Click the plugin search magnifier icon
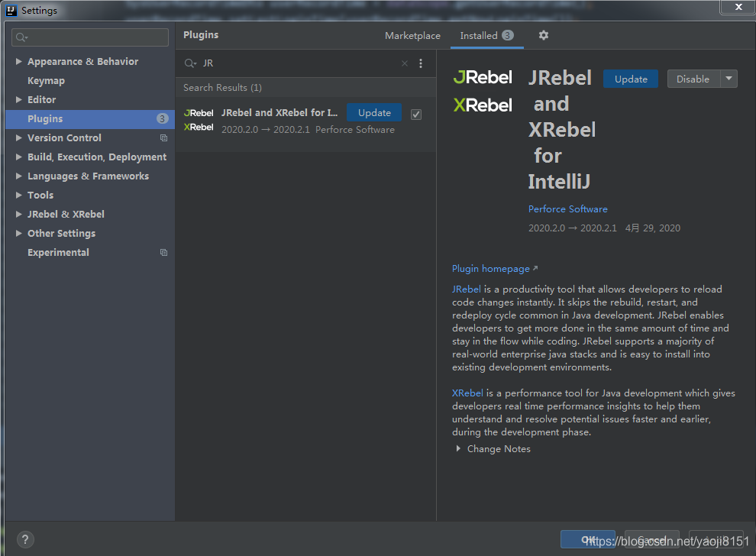The height and width of the screenshot is (556, 756). (190, 63)
